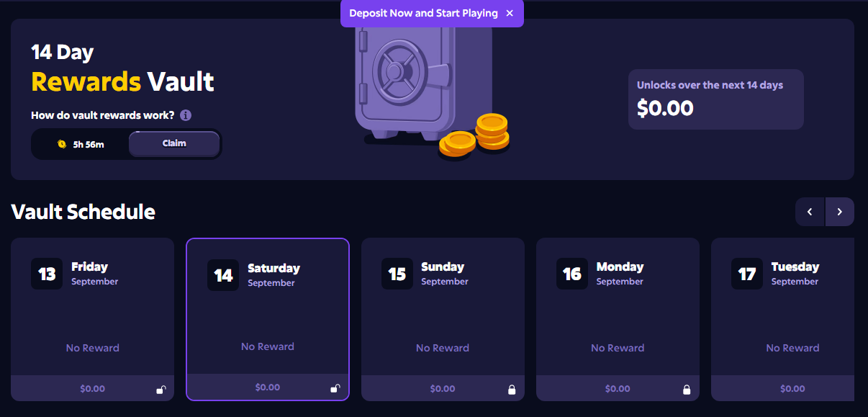Click How do vault rewards work text
The height and width of the screenshot is (417, 868).
click(x=103, y=115)
